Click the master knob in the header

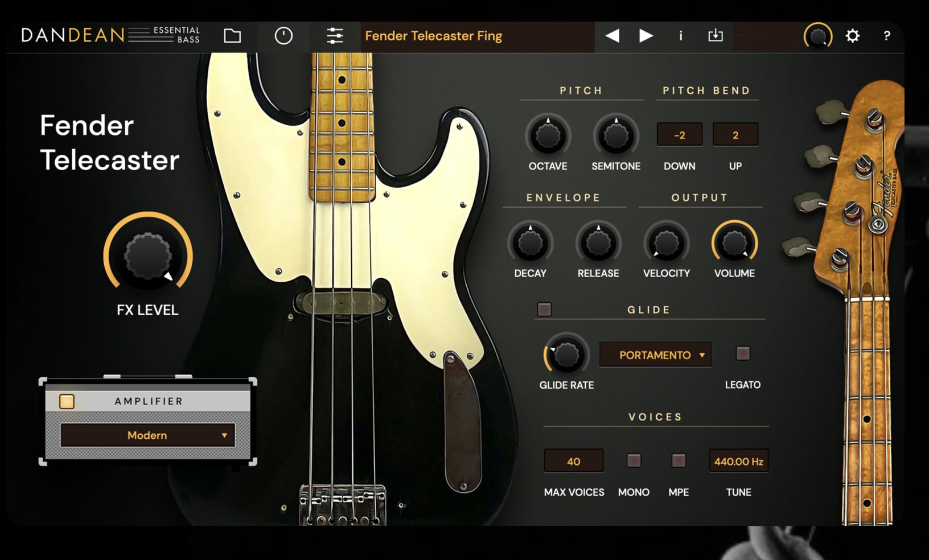(818, 36)
